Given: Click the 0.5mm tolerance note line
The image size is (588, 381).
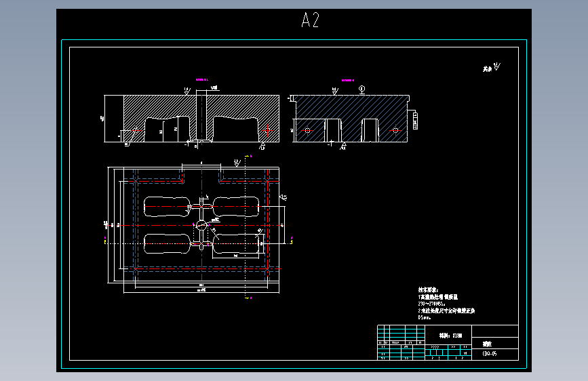Looking at the screenshot, I should coord(425,318).
